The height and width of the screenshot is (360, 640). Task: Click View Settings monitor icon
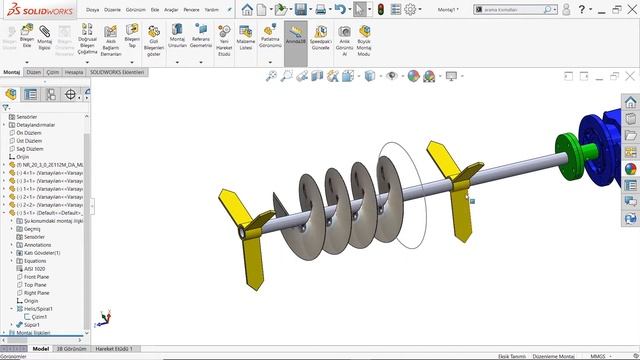point(451,76)
